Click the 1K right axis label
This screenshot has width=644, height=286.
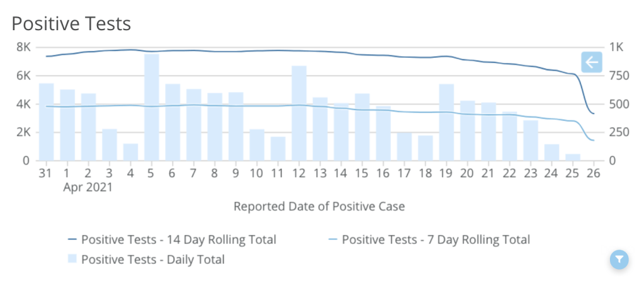pos(616,47)
